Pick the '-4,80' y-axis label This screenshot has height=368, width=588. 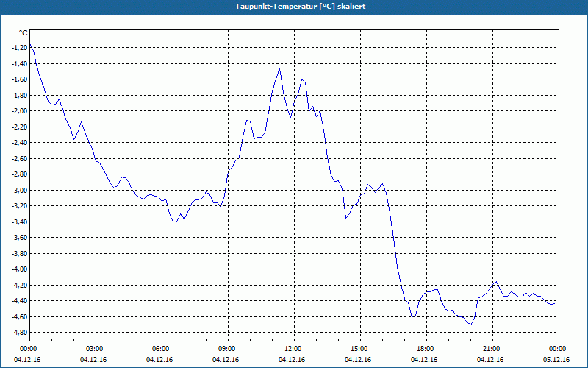(x=21, y=333)
